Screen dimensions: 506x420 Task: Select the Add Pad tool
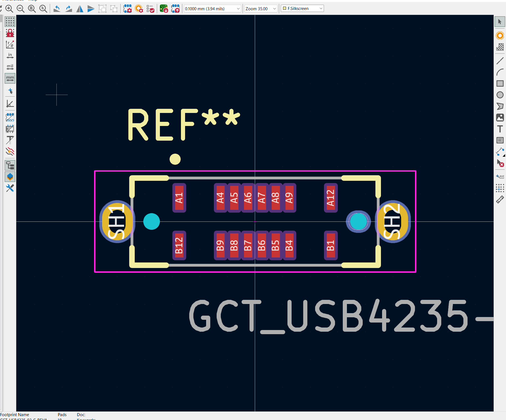coord(500,36)
